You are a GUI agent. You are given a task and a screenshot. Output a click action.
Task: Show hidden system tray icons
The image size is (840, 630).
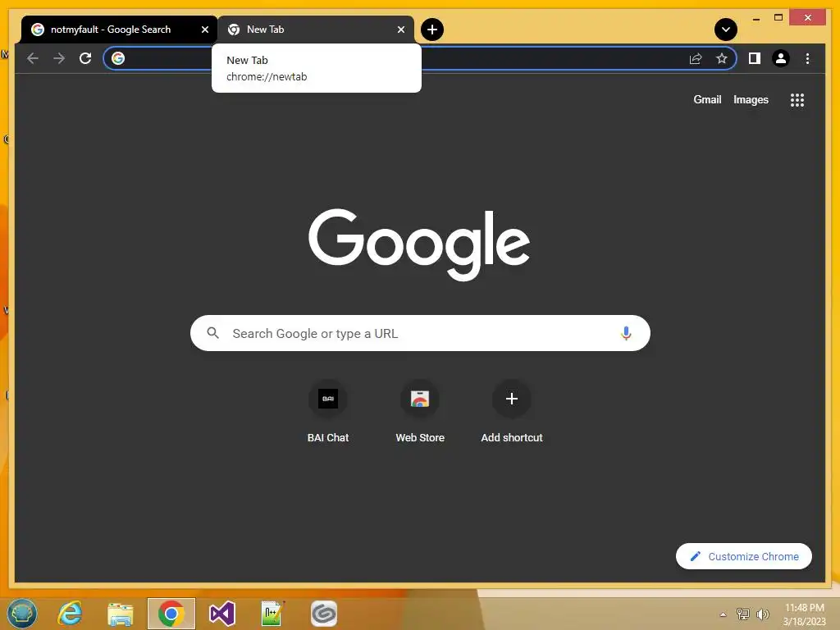pos(723,614)
